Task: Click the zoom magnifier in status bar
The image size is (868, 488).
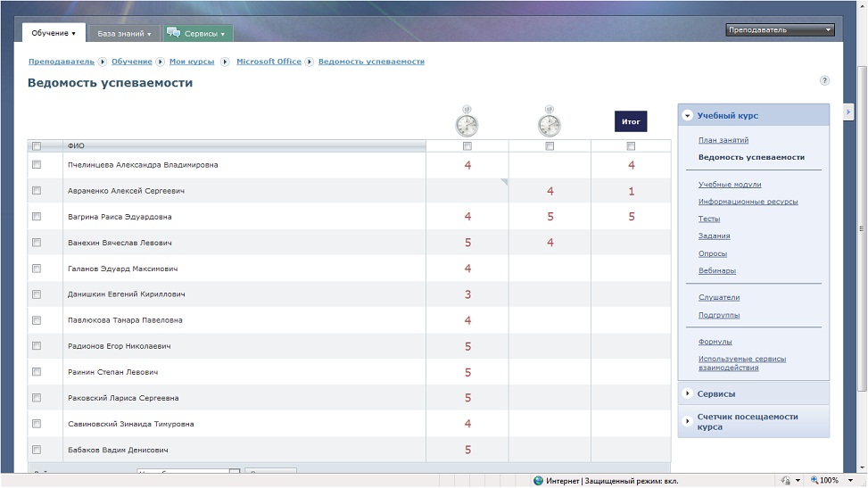Action: (814, 480)
